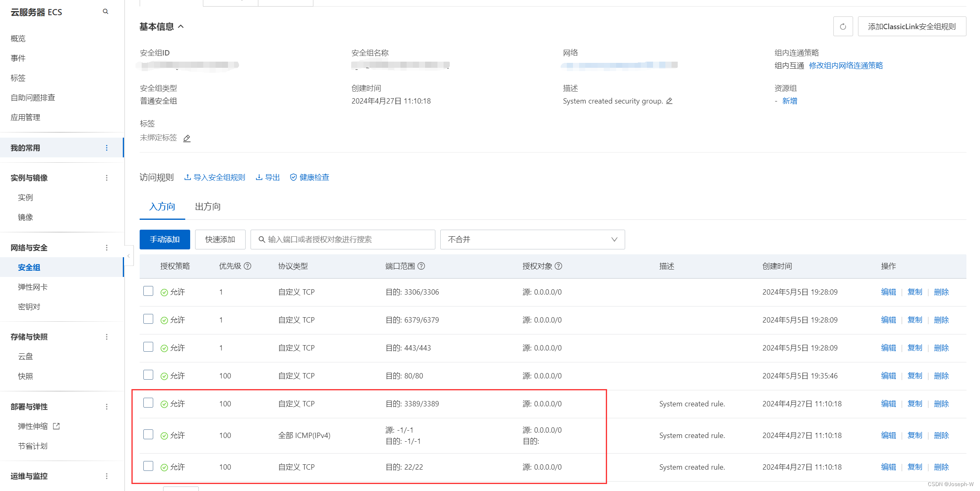Go to 弹性网卡 in the sidebar
Viewport: 980px width, 491px height.
pos(33,287)
